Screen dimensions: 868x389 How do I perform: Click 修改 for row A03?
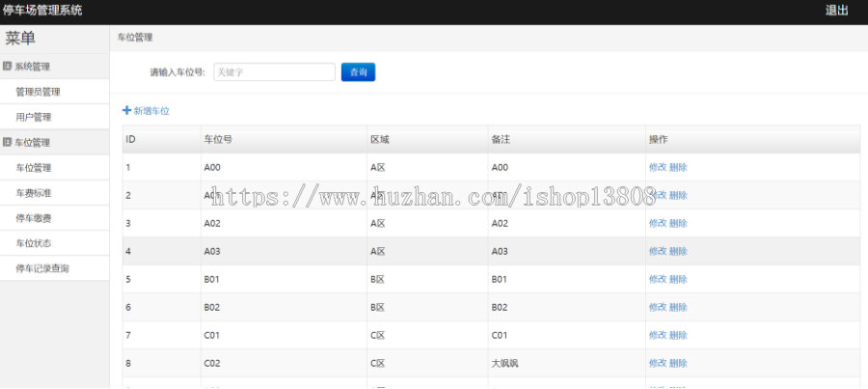(x=658, y=251)
